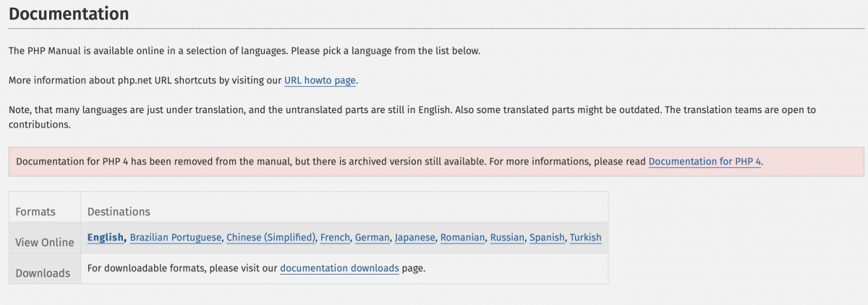The image size is (868, 305).
Task: Open the French manual link
Action: pyautogui.click(x=335, y=237)
